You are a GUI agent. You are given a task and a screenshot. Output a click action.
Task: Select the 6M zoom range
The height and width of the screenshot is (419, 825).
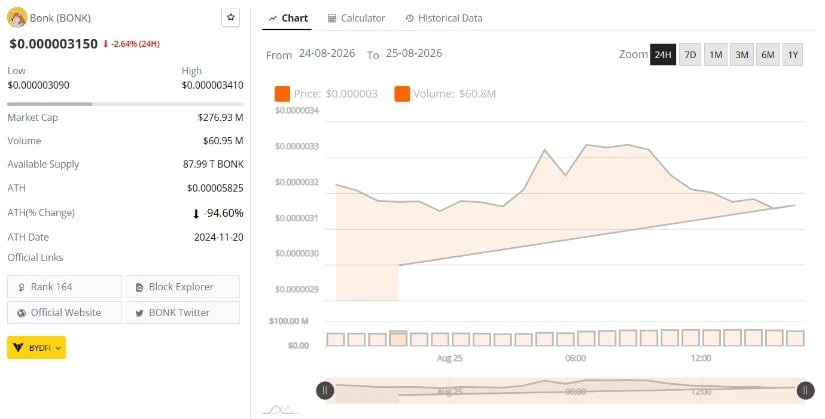768,54
